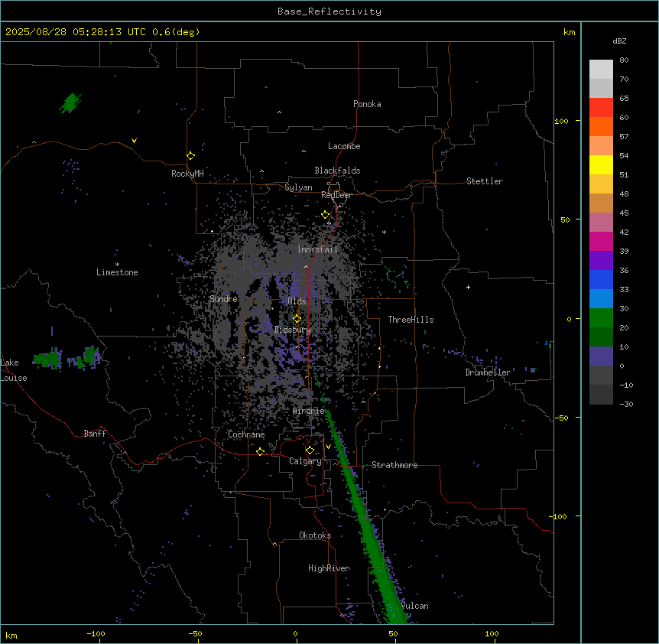Click the orange 60-57 dBZ legend color
This screenshot has width=659, height=644.
click(601, 126)
